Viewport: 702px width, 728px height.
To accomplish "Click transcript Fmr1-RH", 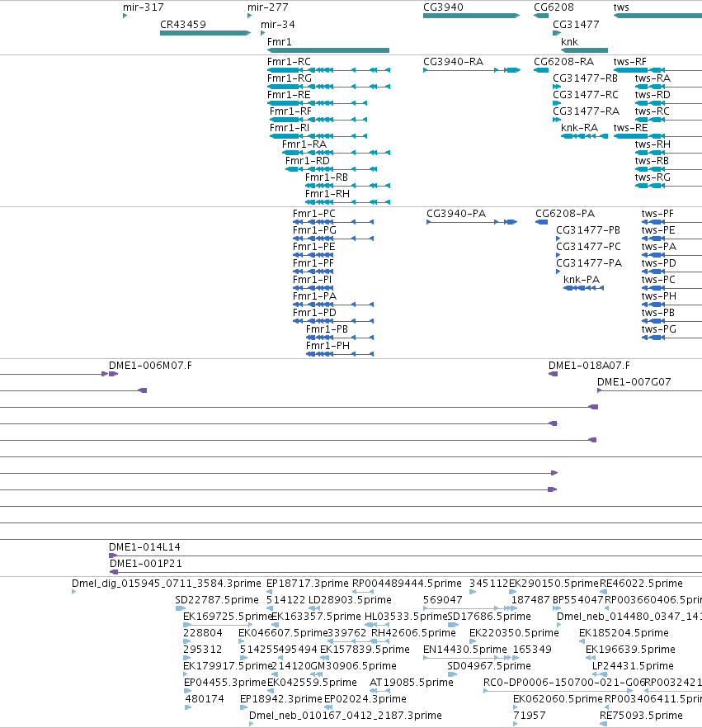I will tap(327, 194).
